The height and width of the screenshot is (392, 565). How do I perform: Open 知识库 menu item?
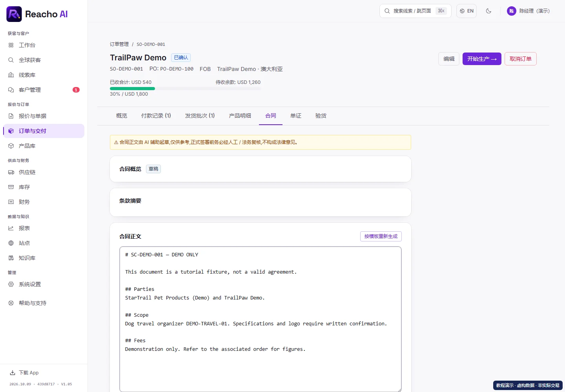click(44, 258)
